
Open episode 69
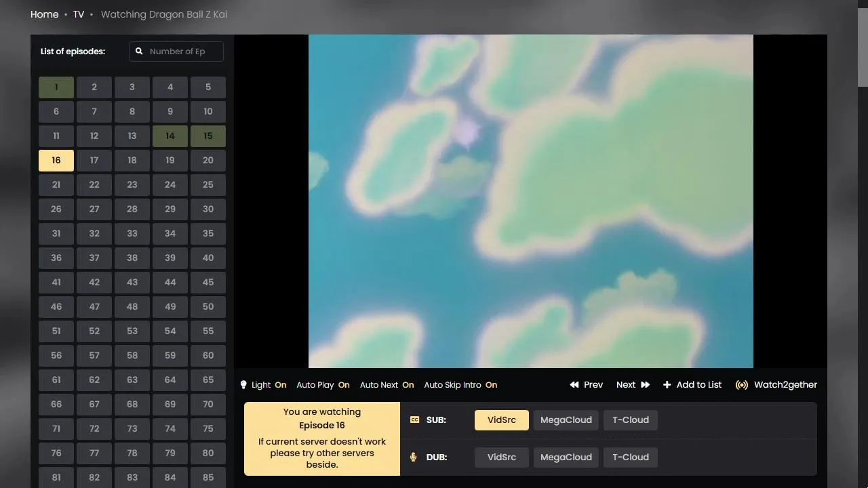170,404
